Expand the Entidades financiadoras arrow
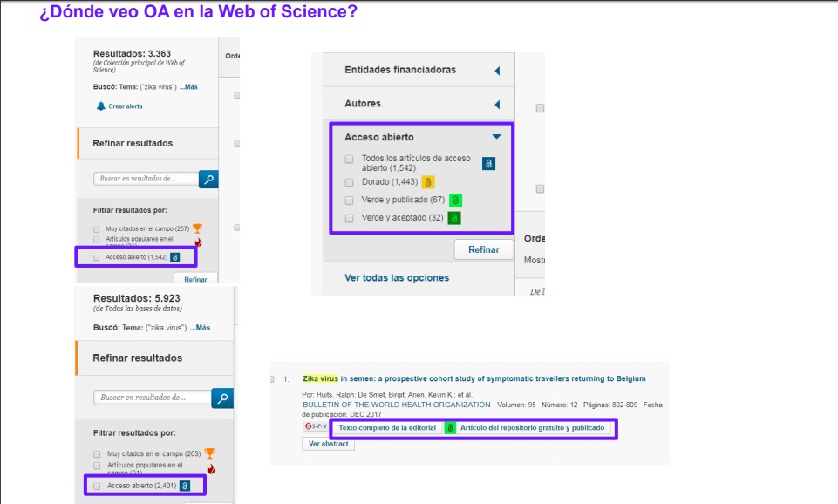Screen dimensions: 838x504 (497, 71)
